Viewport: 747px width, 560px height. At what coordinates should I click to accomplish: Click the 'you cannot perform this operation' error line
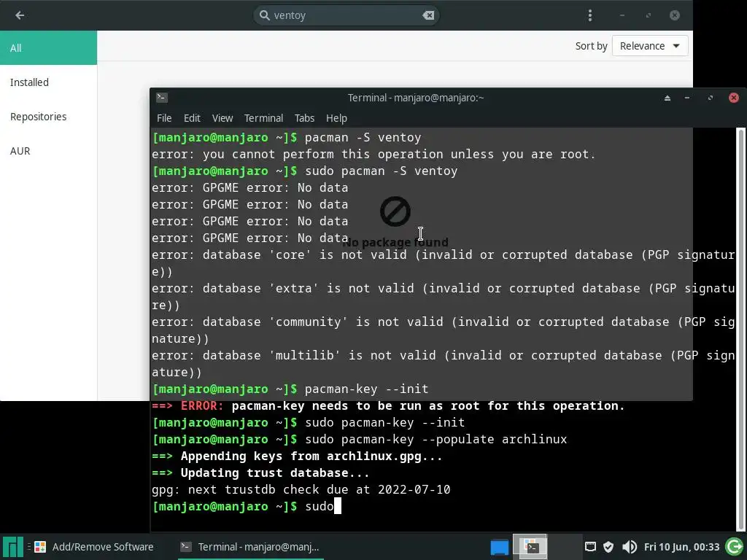click(x=373, y=155)
